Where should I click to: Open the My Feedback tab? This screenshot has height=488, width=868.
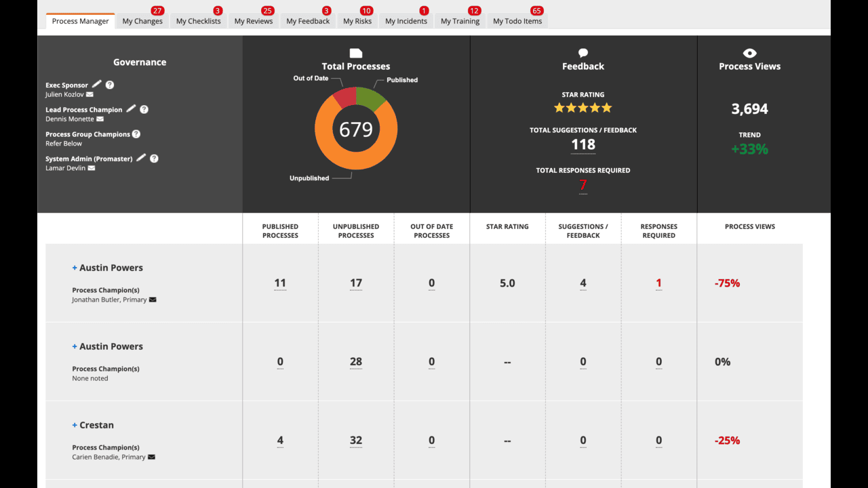tap(308, 21)
